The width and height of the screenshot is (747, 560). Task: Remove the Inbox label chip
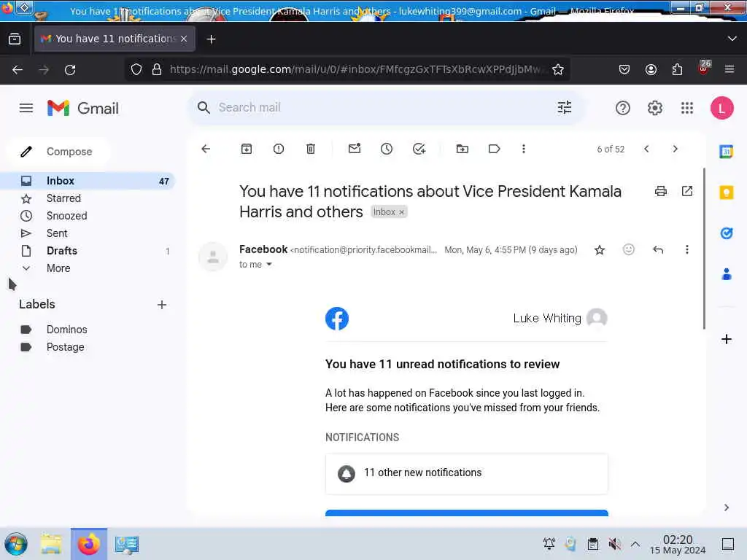coord(402,212)
